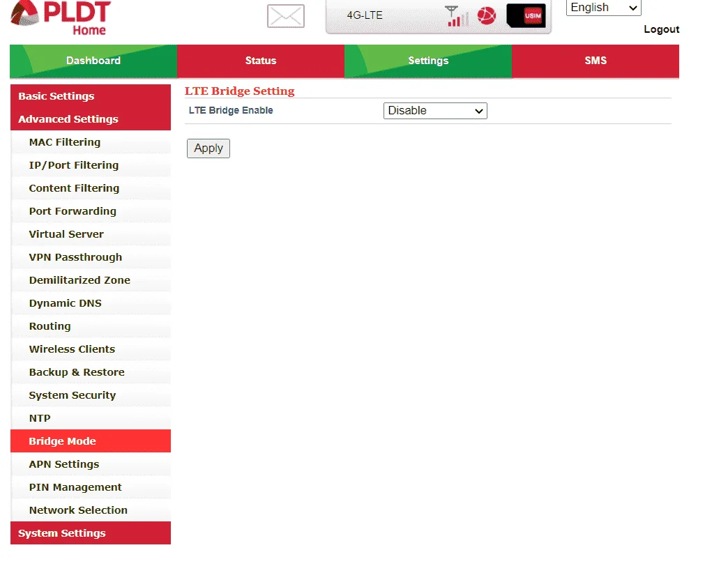Open System Security settings
728x566 pixels.
(91, 395)
